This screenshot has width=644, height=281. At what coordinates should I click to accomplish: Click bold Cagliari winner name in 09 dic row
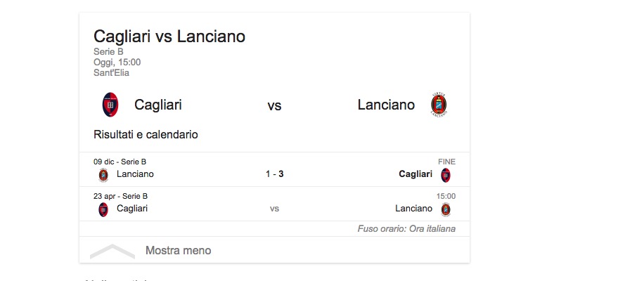coord(416,174)
